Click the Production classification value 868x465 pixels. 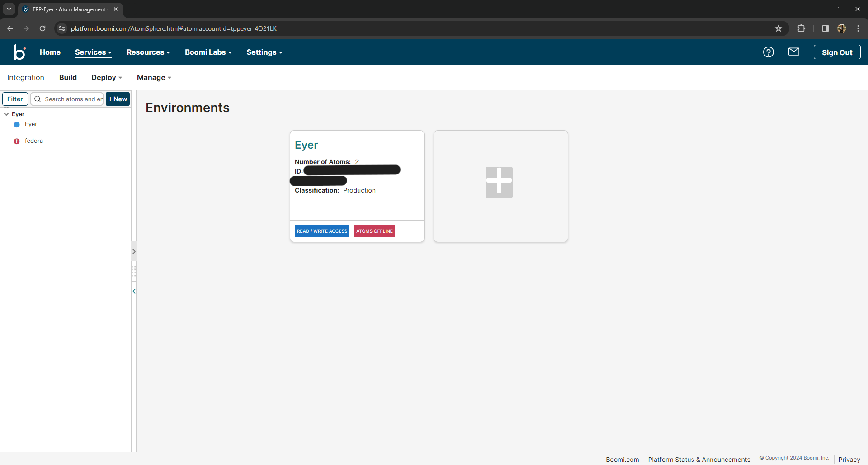coord(359,190)
